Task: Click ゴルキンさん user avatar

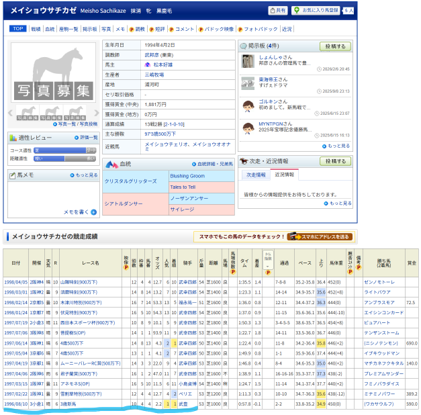Action: click(248, 106)
